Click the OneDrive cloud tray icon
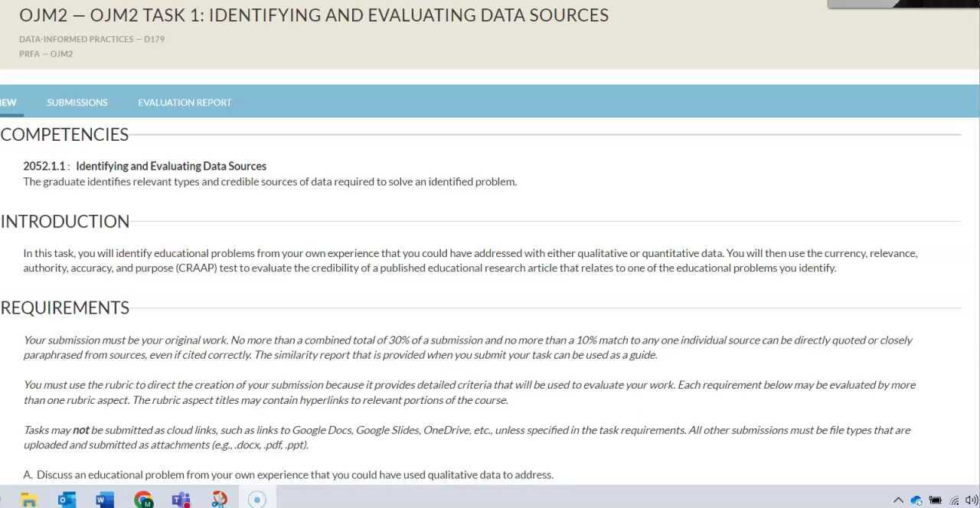 coord(916,500)
